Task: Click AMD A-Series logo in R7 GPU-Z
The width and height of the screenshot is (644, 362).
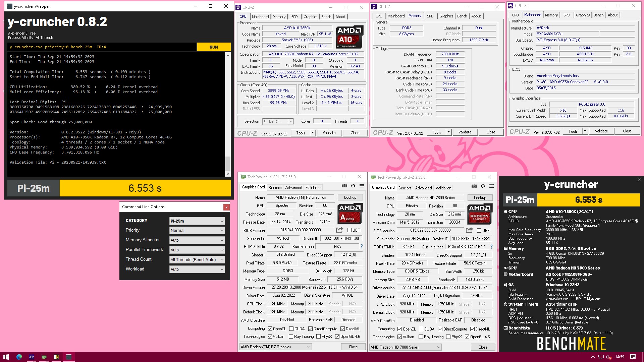Action: (x=350, y=214)
